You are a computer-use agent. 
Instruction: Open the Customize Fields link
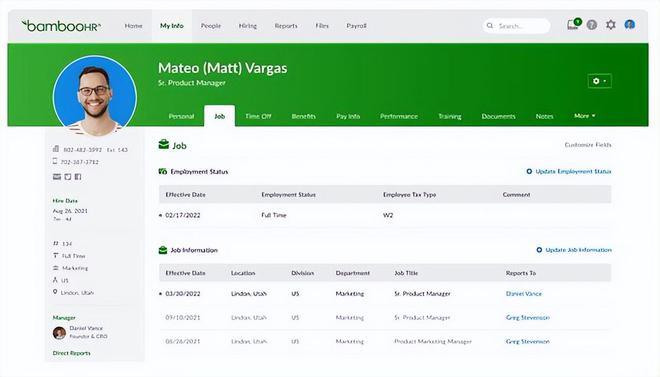[588, 145]
